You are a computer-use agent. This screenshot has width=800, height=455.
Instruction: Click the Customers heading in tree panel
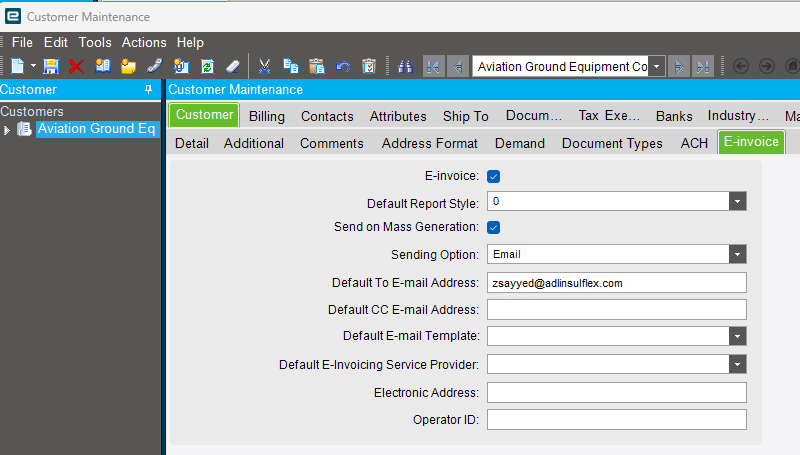point(32,111)
